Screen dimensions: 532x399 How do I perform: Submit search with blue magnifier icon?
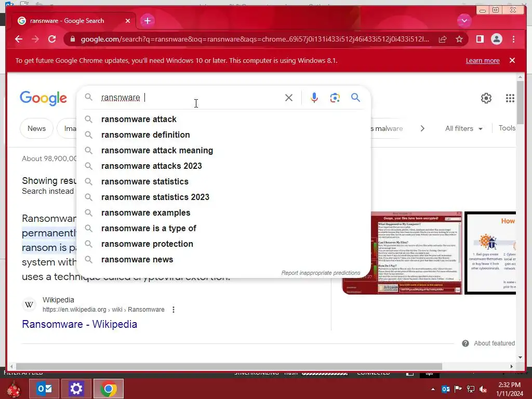pyautogui.click(x=355, y=98)
